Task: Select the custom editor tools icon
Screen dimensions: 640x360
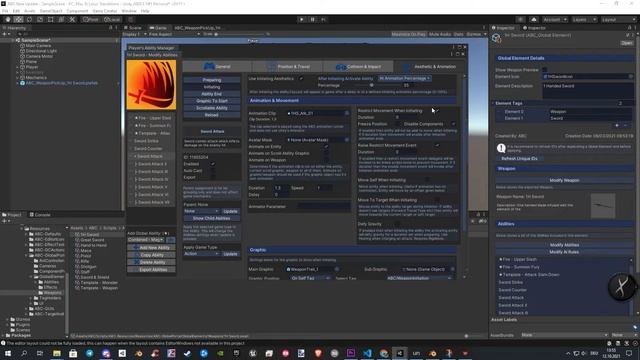Action: [72, 19]
